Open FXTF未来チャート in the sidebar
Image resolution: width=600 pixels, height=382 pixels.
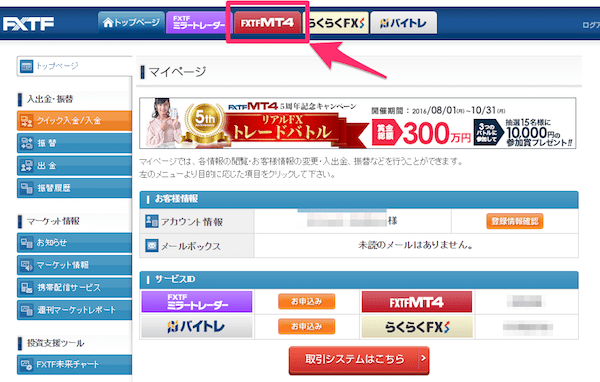click(x=75, y=364)
